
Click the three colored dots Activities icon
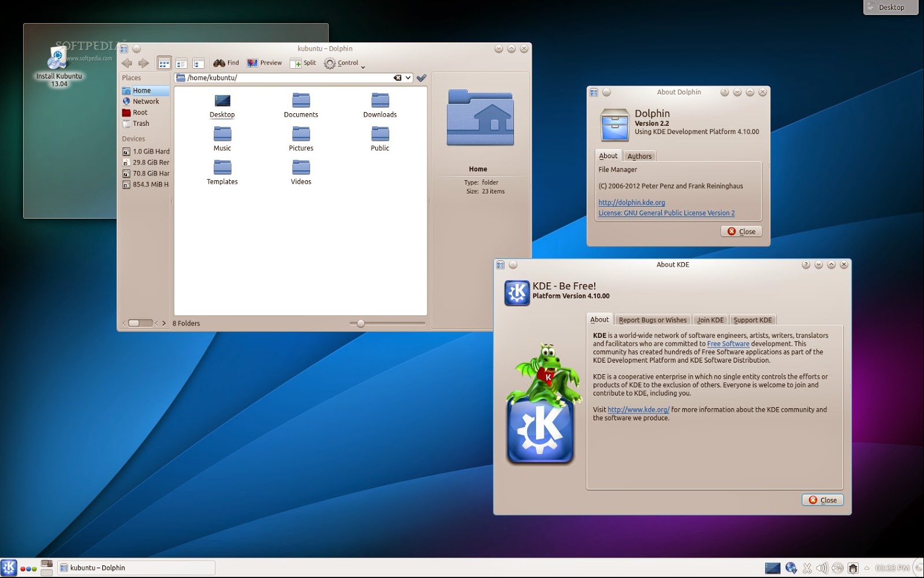click(28, 568)
